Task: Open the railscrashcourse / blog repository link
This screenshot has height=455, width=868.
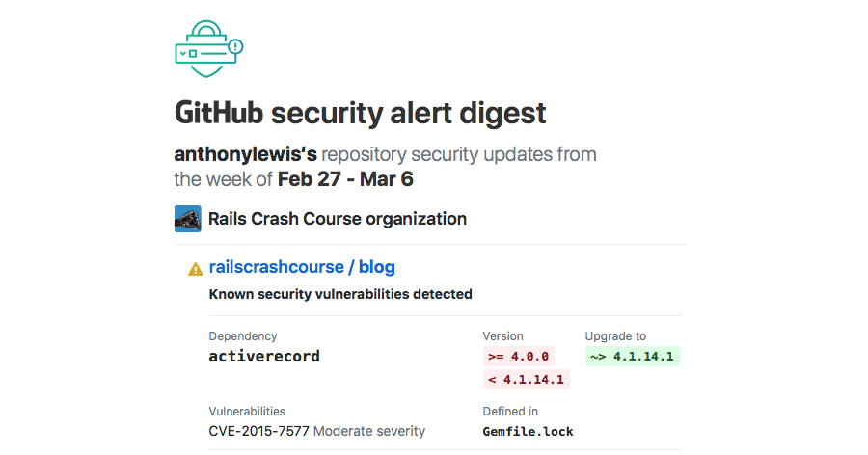Action: (x=302, y=267)
